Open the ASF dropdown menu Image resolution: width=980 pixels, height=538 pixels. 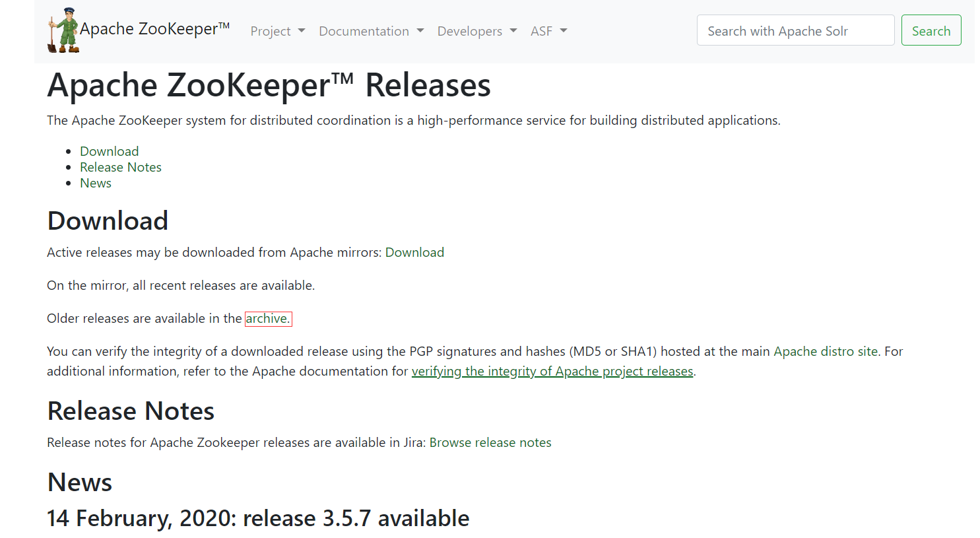point(549,31)
